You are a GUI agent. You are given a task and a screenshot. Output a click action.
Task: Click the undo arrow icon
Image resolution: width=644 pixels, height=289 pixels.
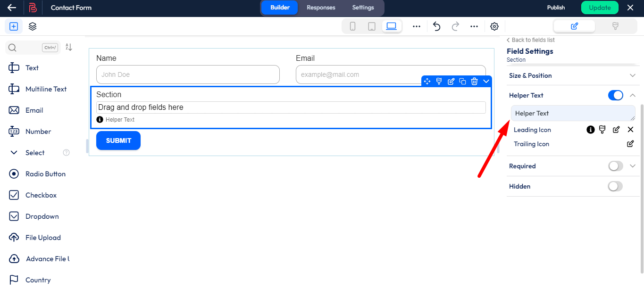[x=436, y=26]
